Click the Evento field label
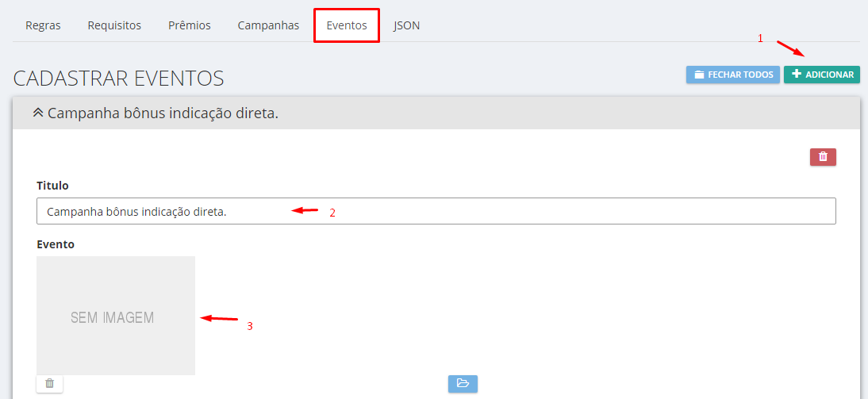The image size is (868, 399). point(56,244)
